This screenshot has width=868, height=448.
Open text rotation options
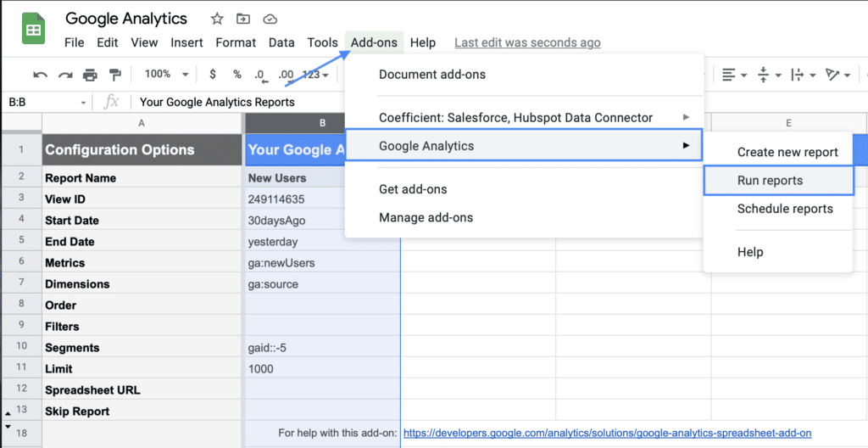point(837,75)
